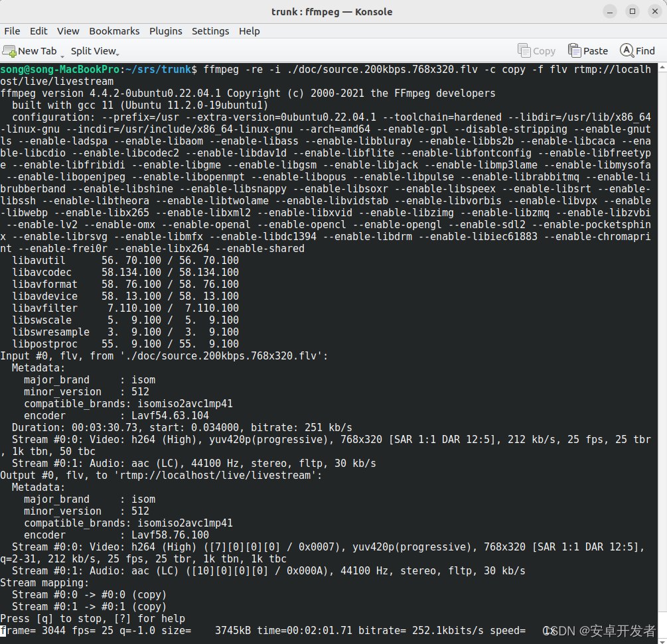Click the 'libswresample' version row

125,332
